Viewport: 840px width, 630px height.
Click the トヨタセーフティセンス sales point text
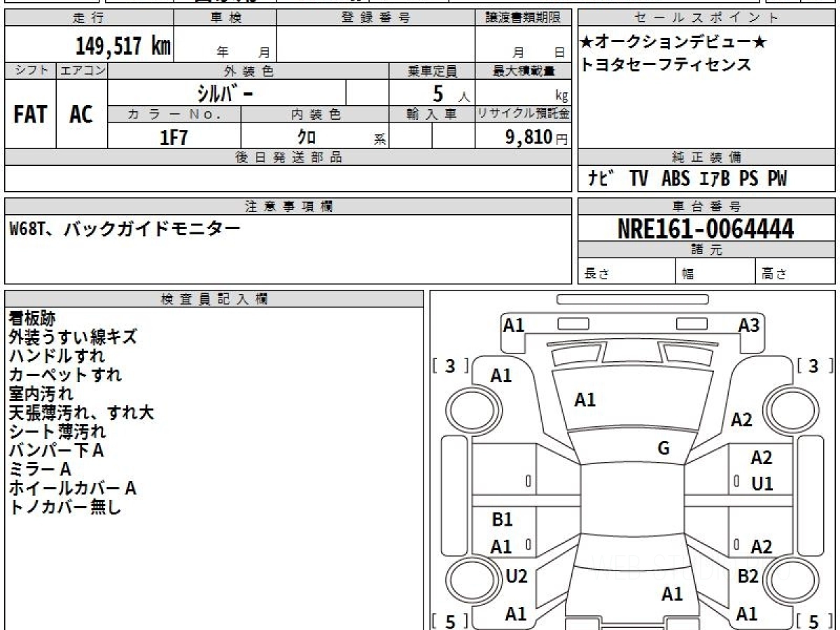pyautogui.click(x=665, y=65)
